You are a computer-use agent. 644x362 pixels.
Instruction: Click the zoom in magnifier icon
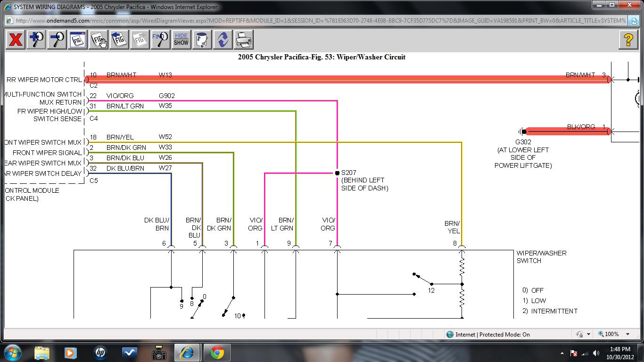(x=36, y=40)
